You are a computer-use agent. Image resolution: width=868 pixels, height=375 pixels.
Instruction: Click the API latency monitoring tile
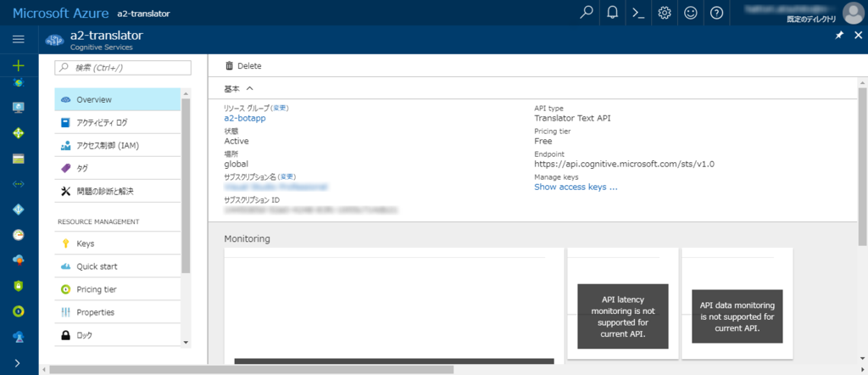coord(623,304)
